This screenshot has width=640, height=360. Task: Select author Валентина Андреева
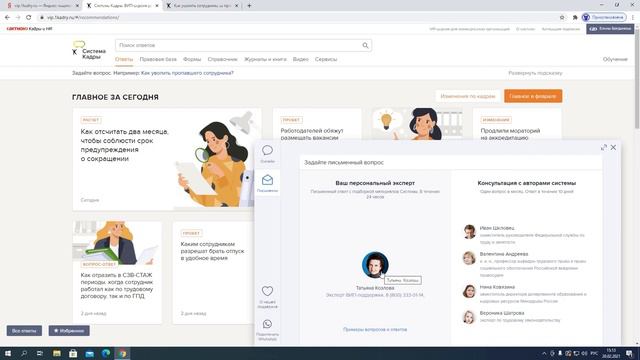pyautogui.click(x=504, y=254)
